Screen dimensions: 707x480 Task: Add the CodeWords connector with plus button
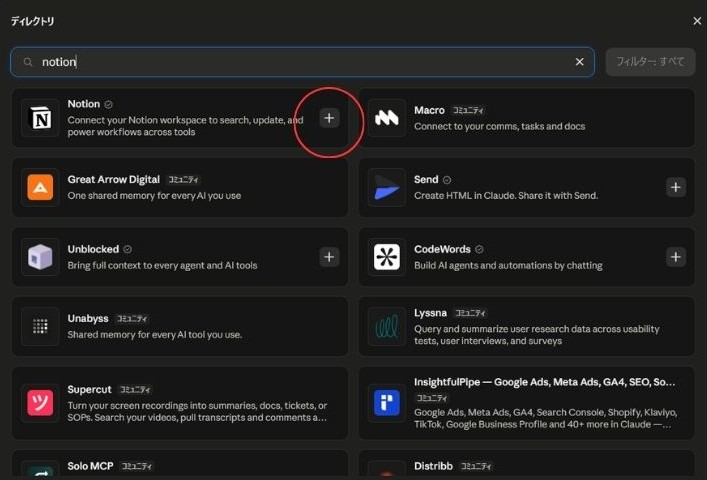point(675,257)
